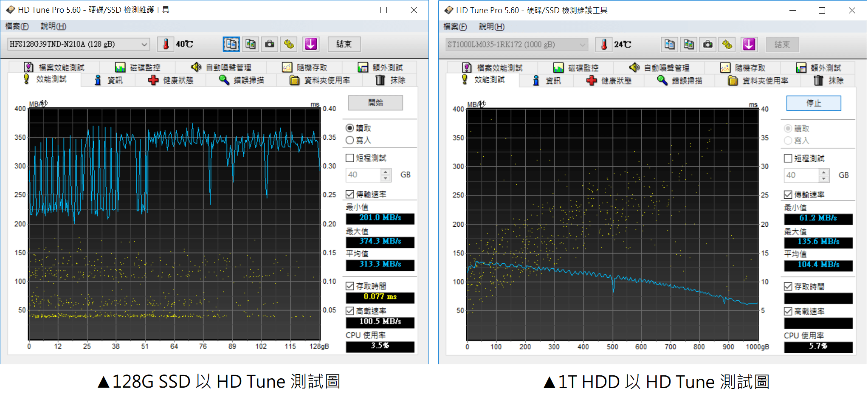This screenshot has width=868, height=397.
Task: Toggle 短程測試 checkbox in left window
Action: 350,158
